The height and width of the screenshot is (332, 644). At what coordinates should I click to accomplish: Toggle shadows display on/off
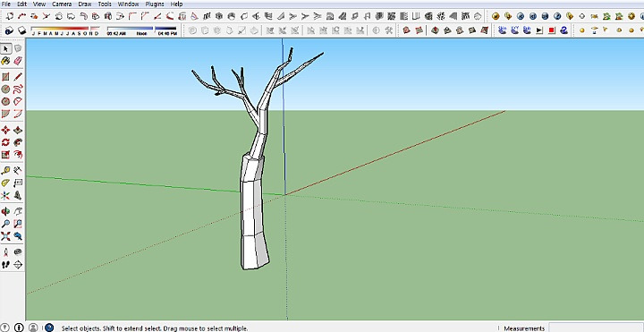pos(21,30)
